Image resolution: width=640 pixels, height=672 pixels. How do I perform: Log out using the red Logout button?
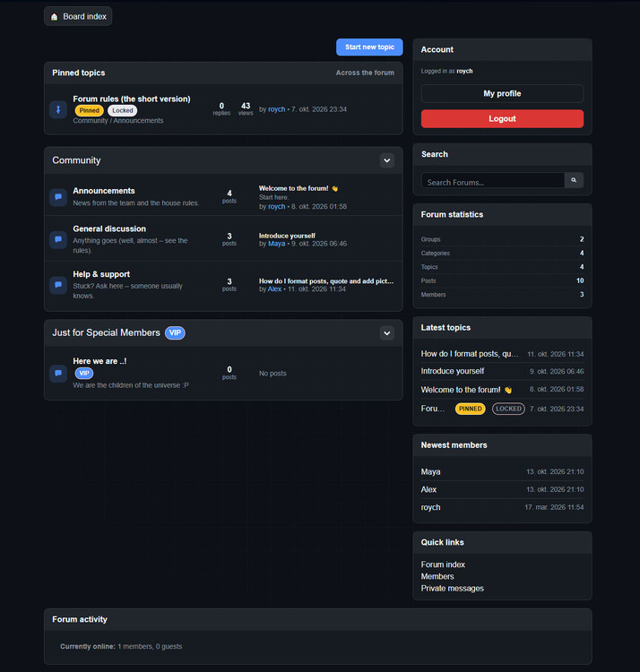[x=502, y=118]
